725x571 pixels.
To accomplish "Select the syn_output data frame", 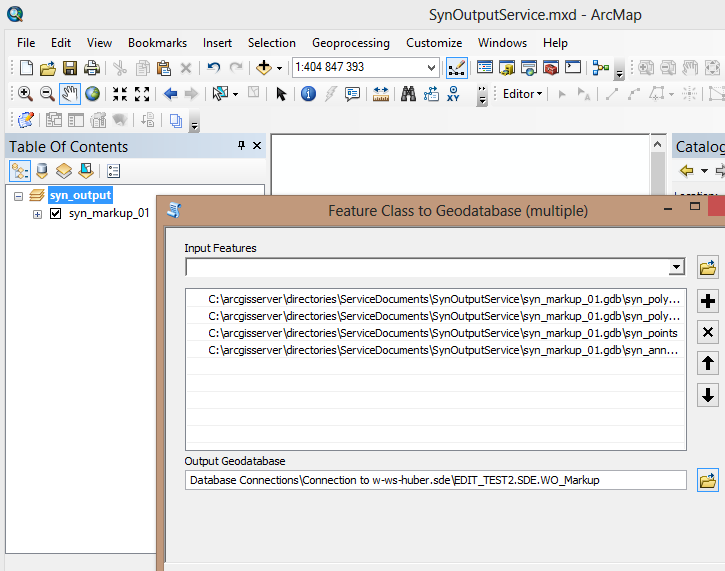I will click(80, 196).
